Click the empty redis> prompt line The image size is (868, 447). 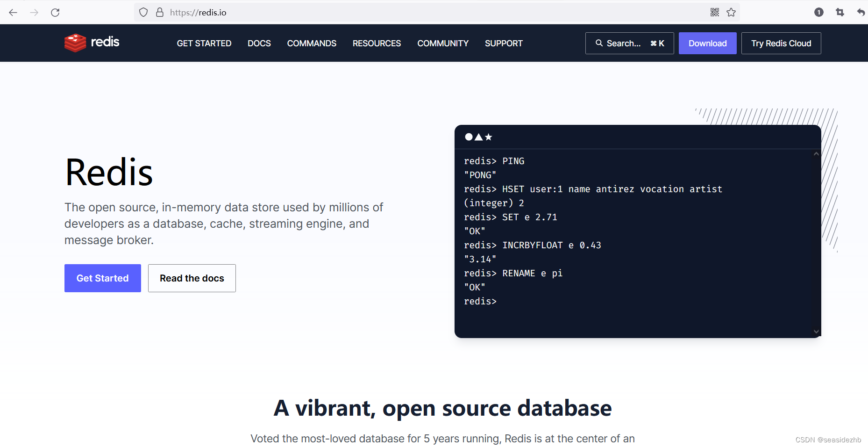pyautogui.click(x=480, y=301)
